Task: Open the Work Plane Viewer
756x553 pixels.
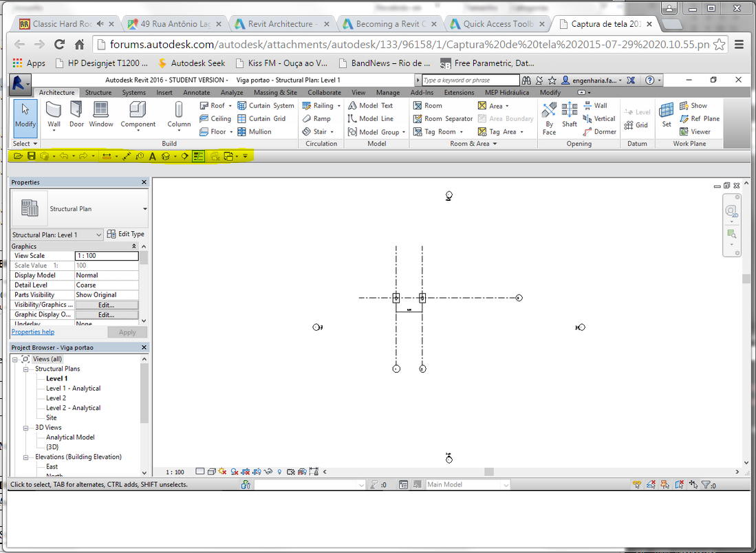Action: pyautogui.click(x=695, y=131)
